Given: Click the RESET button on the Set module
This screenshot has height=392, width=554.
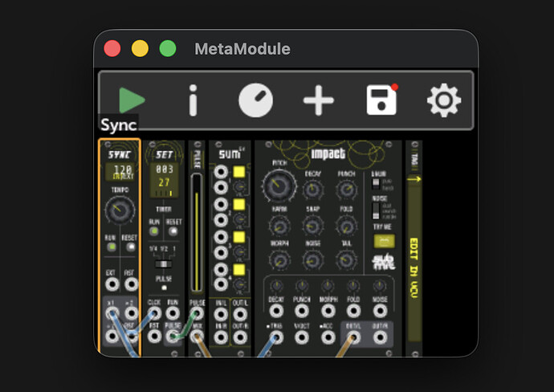Looking at the screenshot, I should pos(173,231).
